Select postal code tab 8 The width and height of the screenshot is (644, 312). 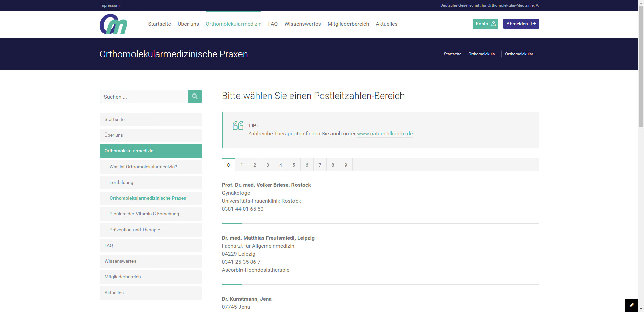point(333,165)
